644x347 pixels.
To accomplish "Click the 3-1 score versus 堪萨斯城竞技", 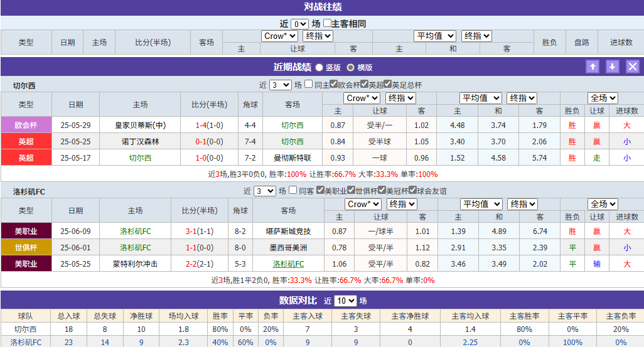I will [191, 231].
